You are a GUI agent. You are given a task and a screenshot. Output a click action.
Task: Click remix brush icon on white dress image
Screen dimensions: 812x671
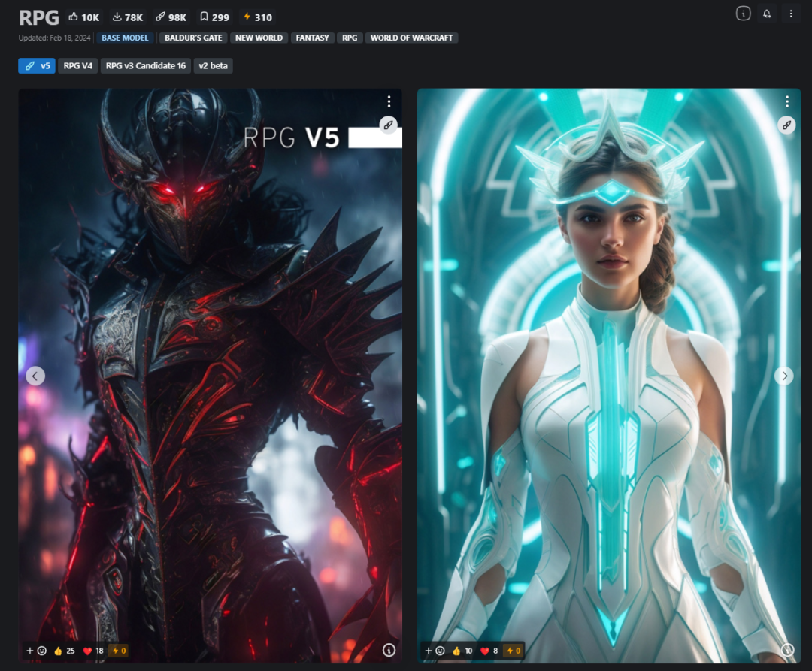786,125
